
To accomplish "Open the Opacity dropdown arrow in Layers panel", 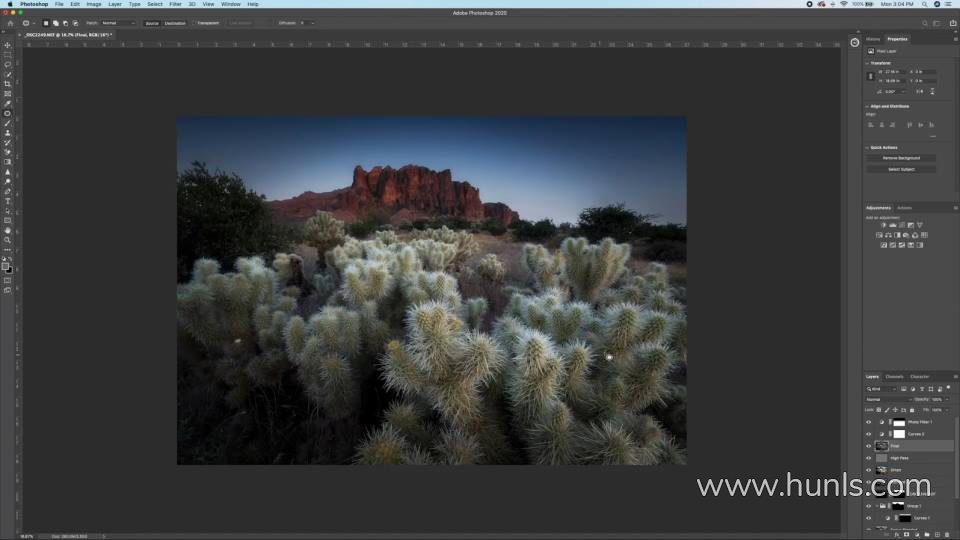I will point(947,399).
